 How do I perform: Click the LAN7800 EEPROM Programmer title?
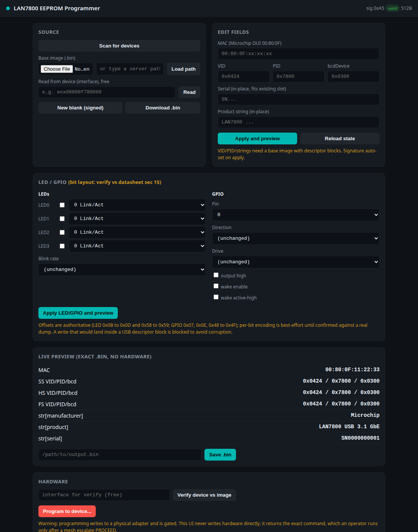[57, 8]
